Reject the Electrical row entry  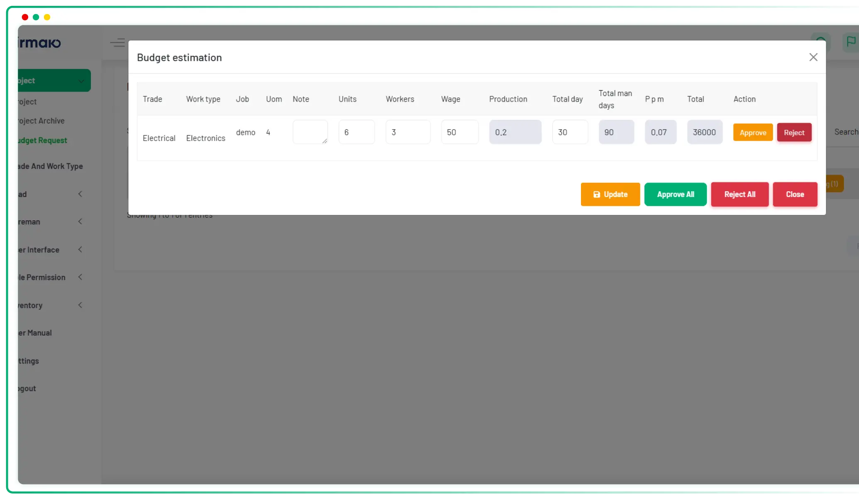(794, 132)
